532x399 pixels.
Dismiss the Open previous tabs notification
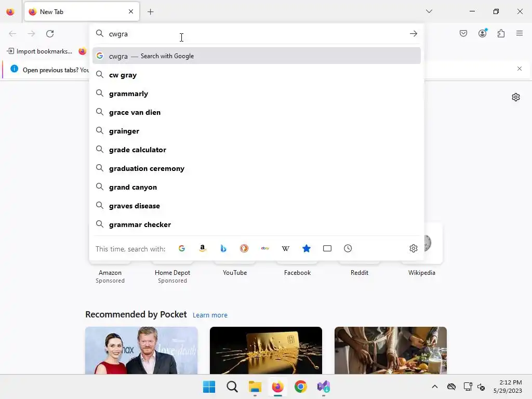pos(520,69)
